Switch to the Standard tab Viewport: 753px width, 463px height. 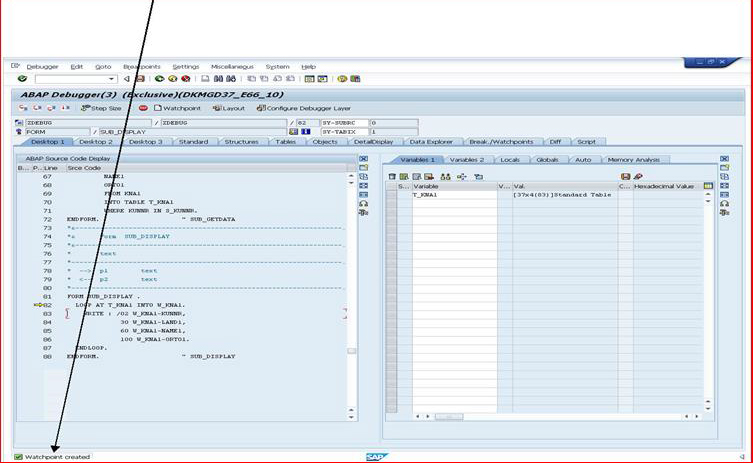coord(194,142)
